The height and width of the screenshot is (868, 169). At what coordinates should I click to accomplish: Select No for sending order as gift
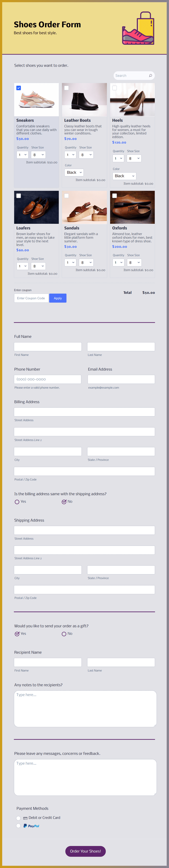click(64, 634)
